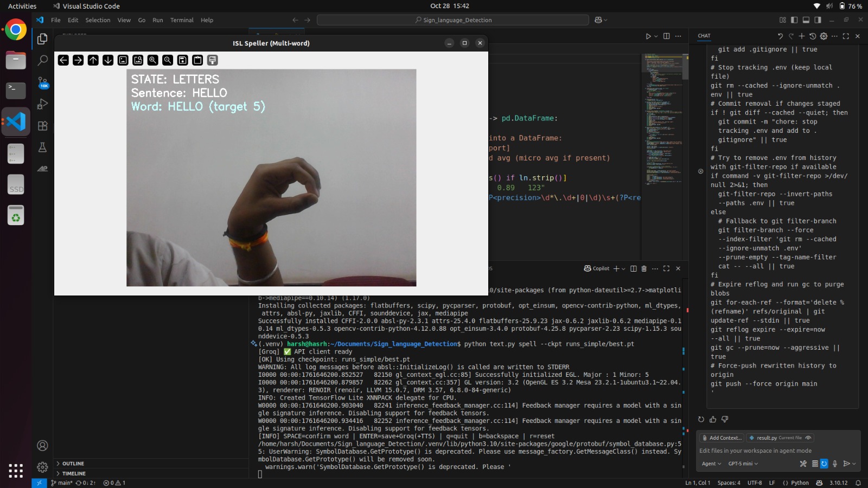This screenshot has height=488, width=868.
Task: Toggle highlighted blue refresh button in chat input
Action: point(824,464)
